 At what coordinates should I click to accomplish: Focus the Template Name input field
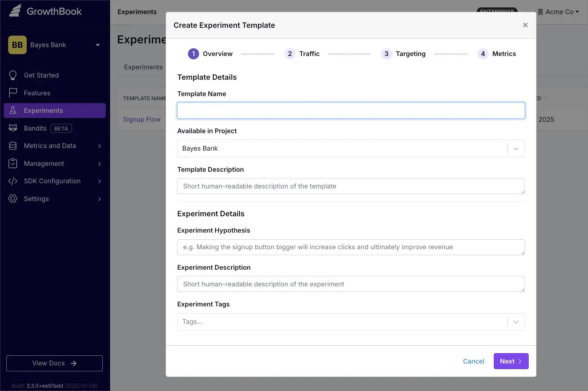[351, 111]
